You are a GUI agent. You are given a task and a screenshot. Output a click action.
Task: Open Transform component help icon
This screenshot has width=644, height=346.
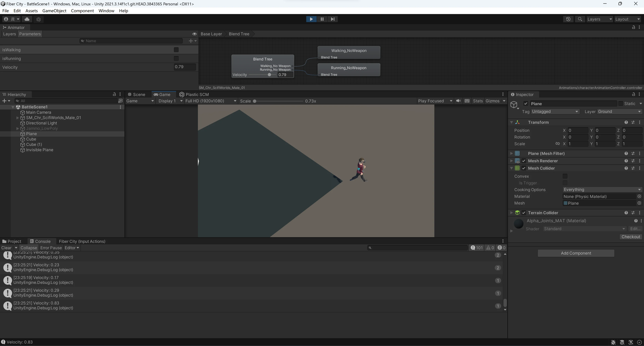626,122
